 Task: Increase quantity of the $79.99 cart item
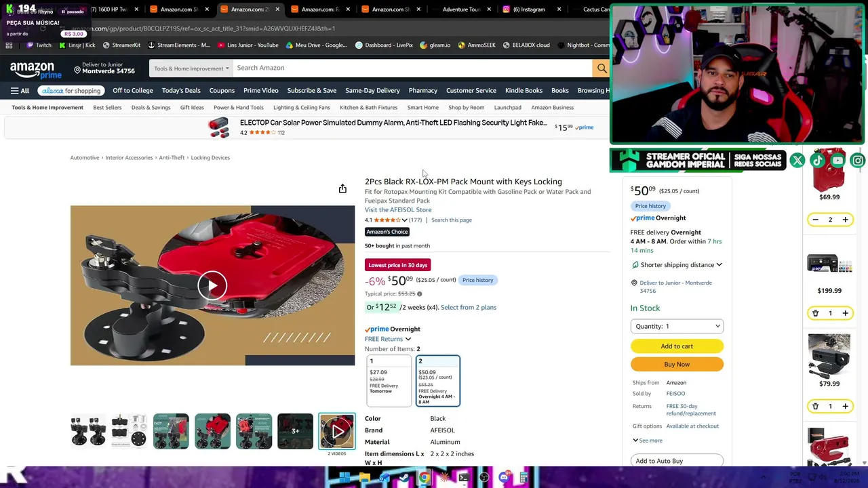coord(845,406)
